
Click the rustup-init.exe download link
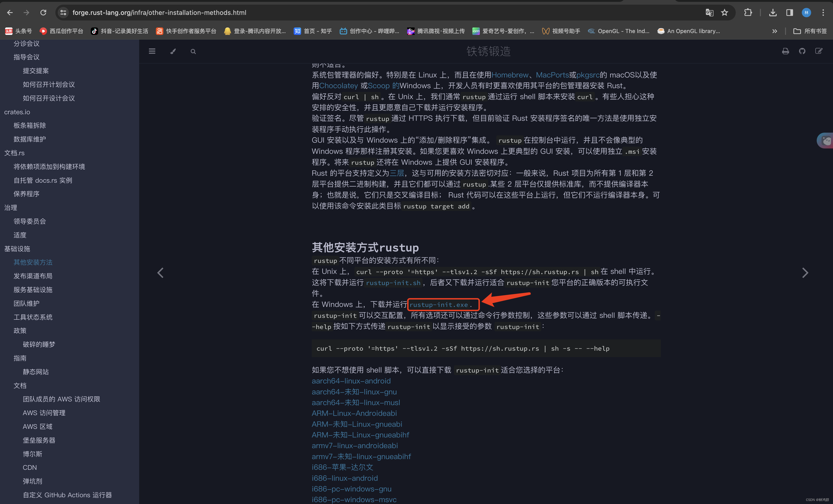tap(438, 305)
